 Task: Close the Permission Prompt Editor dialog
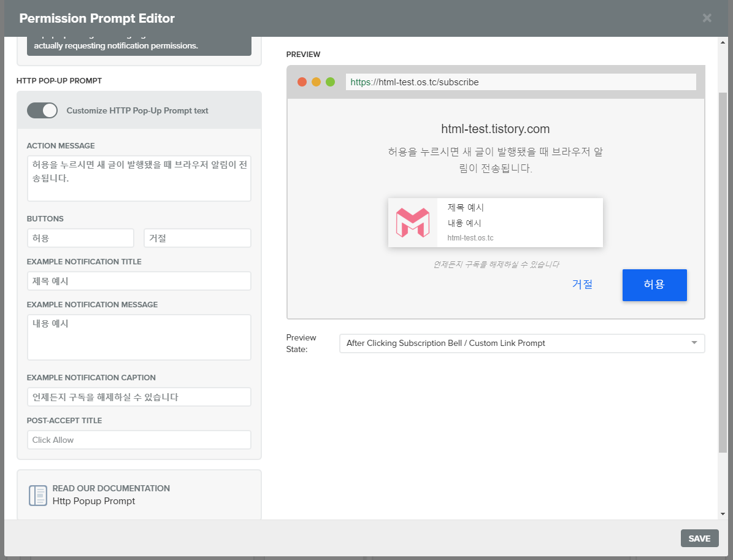tap(707, 18)
